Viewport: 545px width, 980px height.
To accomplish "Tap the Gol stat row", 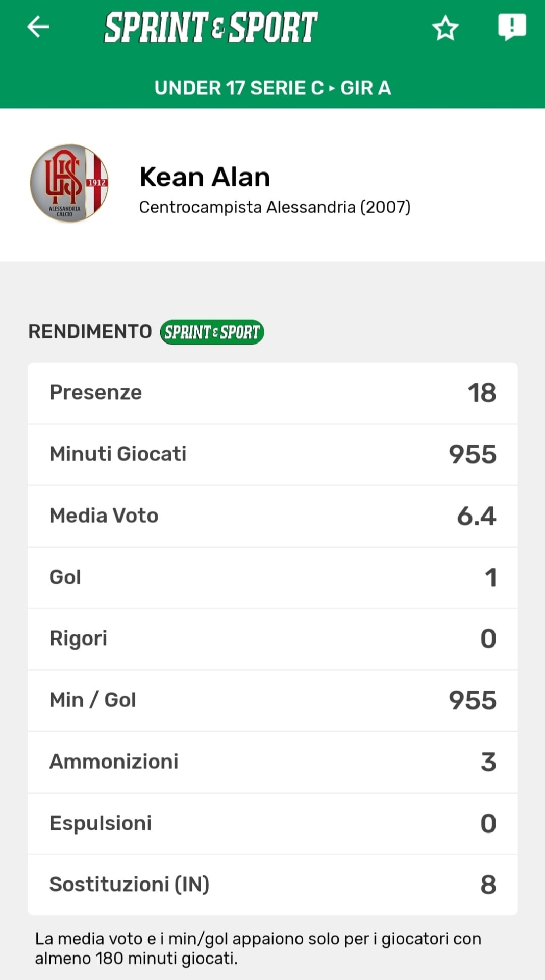I will 272,577.
